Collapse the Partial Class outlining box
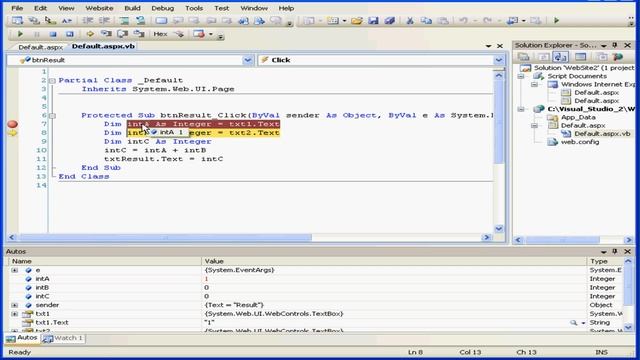The height and width of the screenshot is (360, 640). click(52, 80)
